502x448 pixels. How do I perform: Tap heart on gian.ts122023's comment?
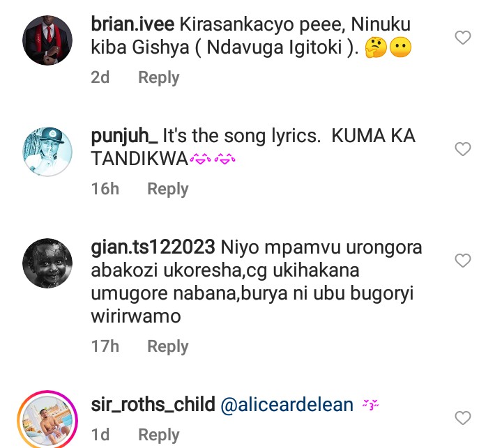pos(463,261)
